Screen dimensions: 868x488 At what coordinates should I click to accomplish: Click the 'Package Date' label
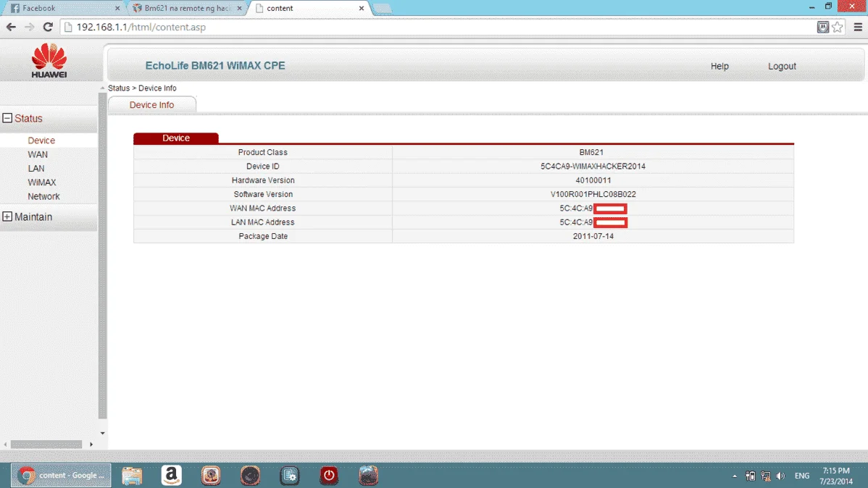263,236
